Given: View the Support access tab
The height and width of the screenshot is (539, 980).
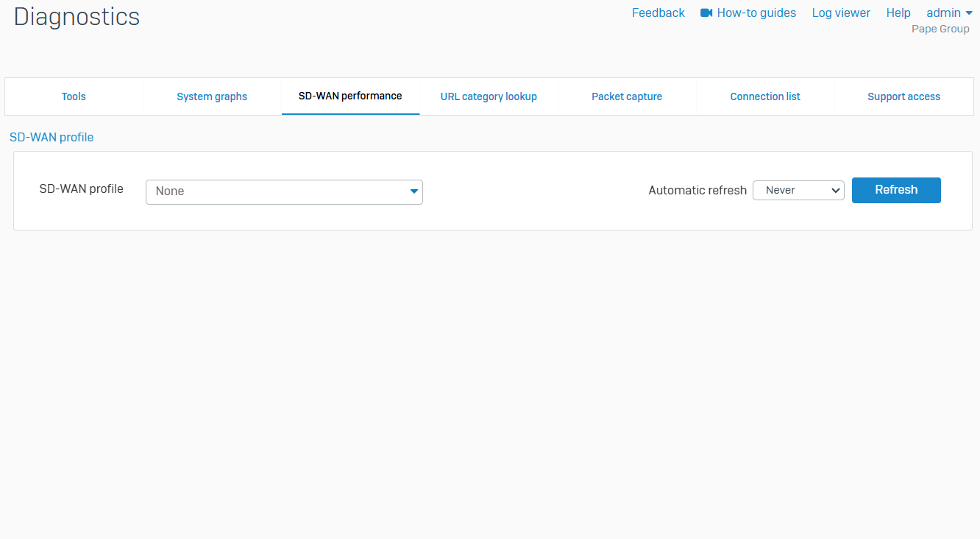Looking at the screenshot, I should tap(903, 96).
